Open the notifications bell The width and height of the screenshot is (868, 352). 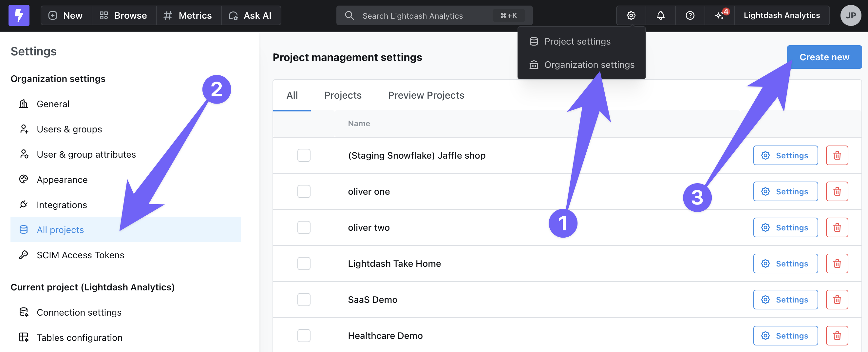point(660,15)
